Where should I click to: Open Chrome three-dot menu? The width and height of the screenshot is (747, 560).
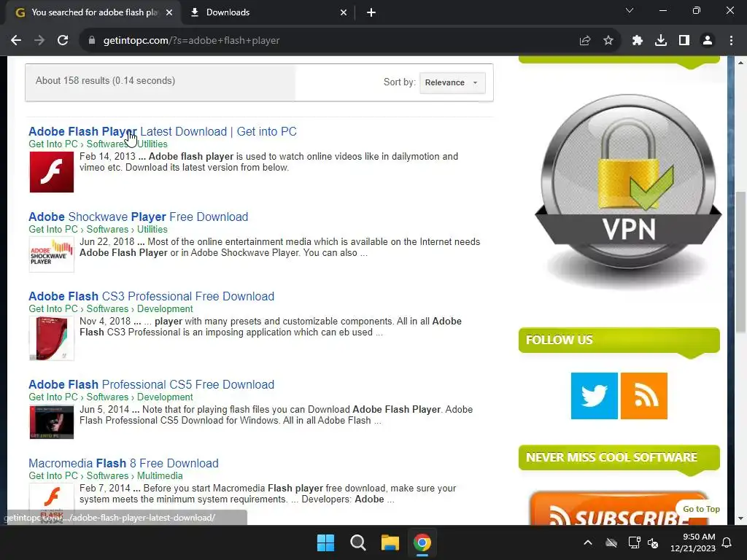click(731, 41)
